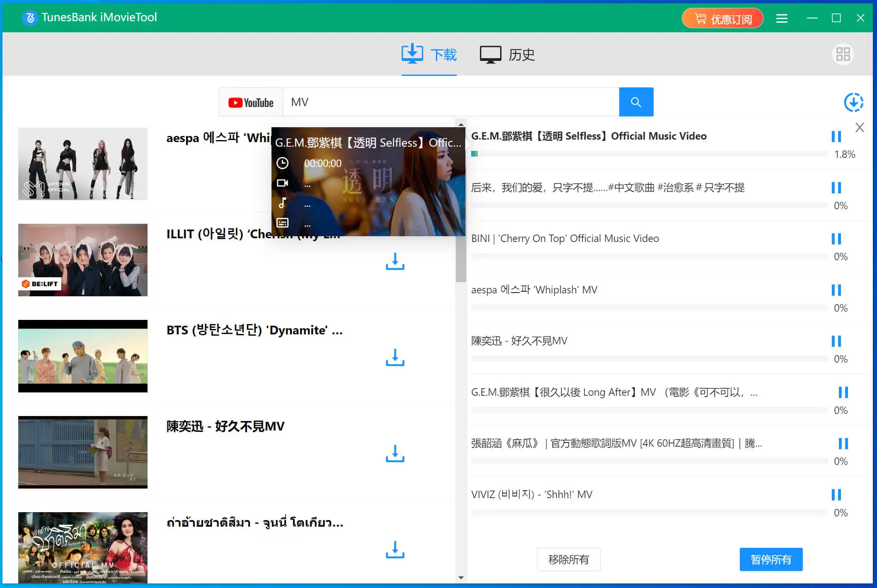This screenshot has height=588, width=877.
Task: Click the video camera icon in preview panel
Action: [x=282, y=183]
